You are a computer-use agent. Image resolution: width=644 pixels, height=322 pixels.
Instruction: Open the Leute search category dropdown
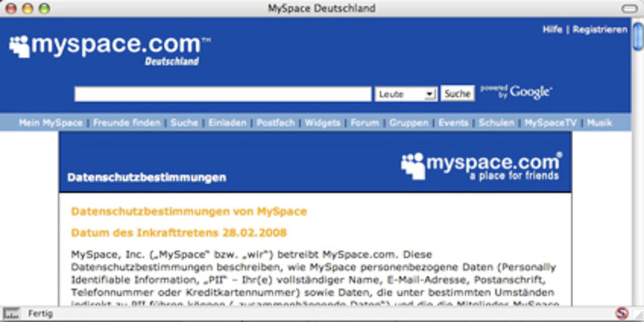(x=405, y=94)
